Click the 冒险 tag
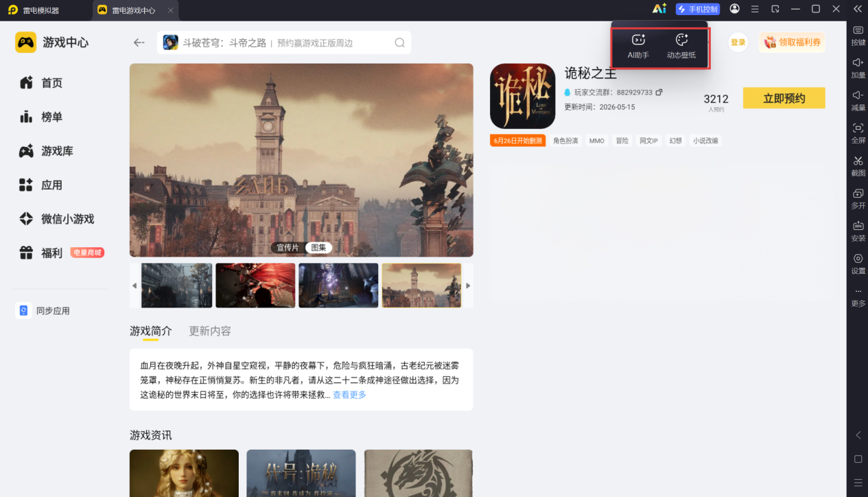 click(x=622, y=141)
